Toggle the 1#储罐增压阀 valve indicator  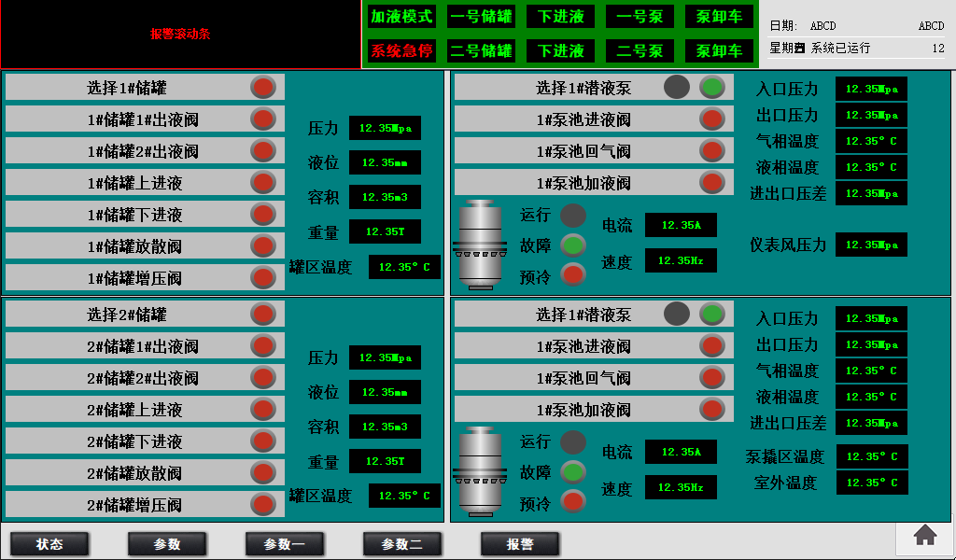point(263,278)
